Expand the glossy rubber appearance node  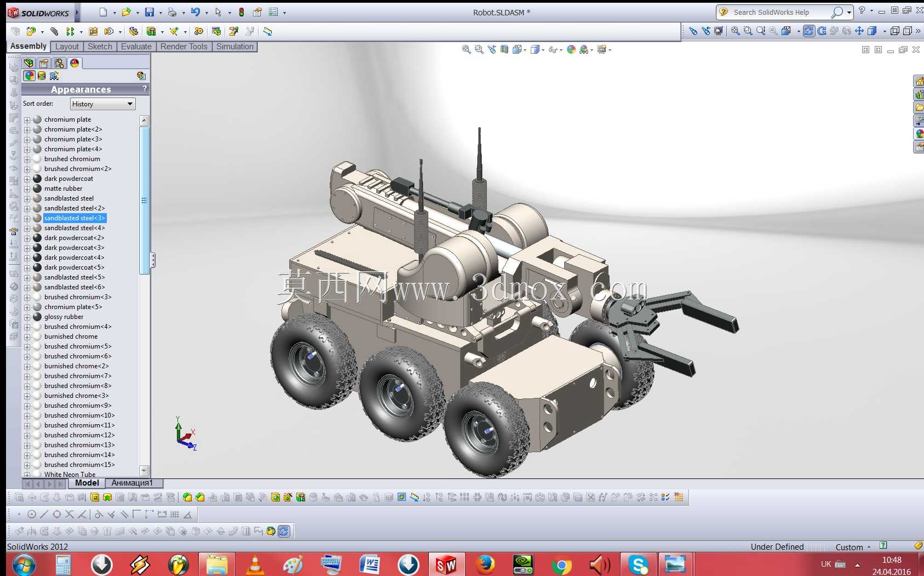27,317
